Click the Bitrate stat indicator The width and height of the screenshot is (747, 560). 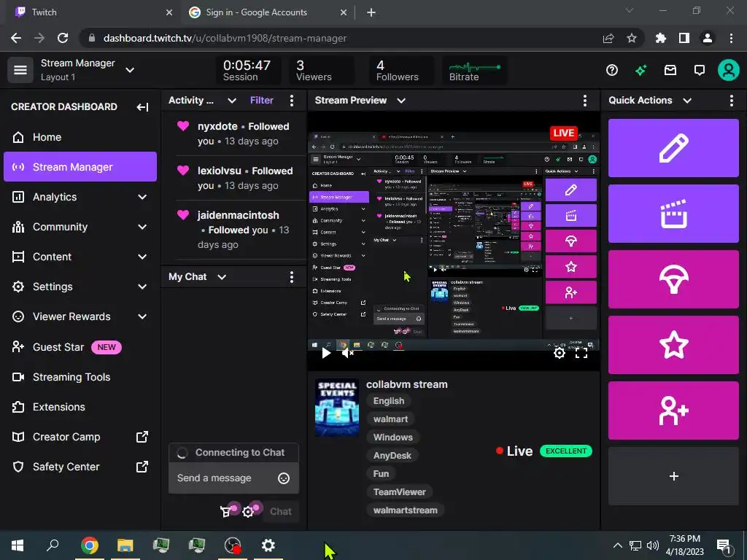tap(474, 71)
